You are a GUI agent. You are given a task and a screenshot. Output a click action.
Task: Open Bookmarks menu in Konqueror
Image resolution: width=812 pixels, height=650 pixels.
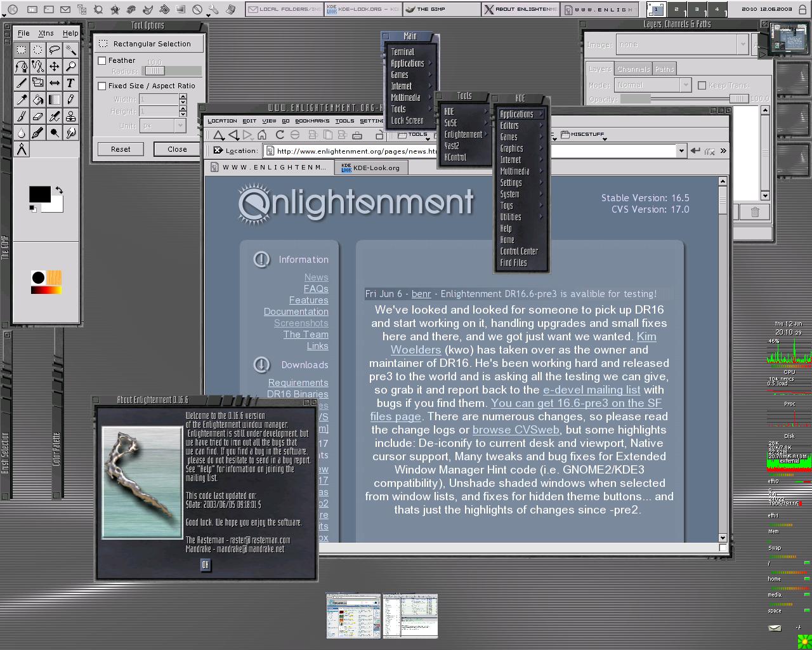[x=312, y=121]
